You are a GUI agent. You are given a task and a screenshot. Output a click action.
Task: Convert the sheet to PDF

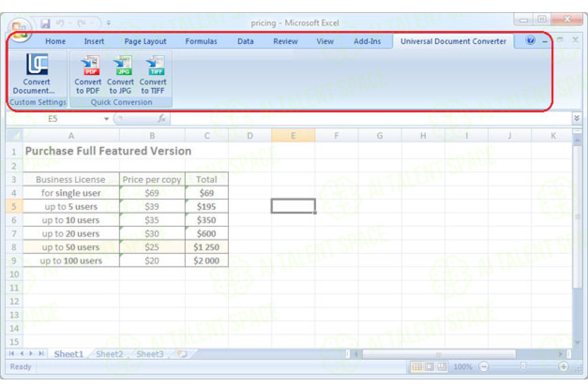pos(88,74)
